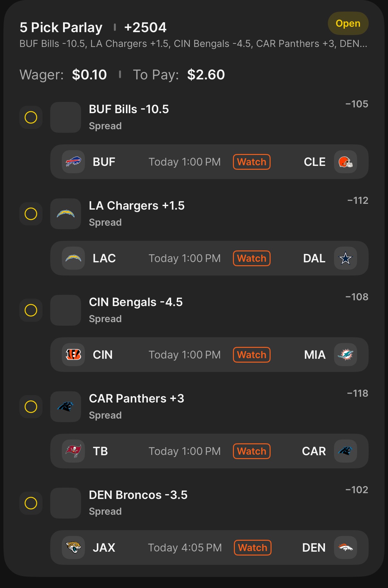Tap the Tampa Bay Buccaneers flag logo
This screenshot has height=588, width=388.
pyautogui.click(x=73, y=451)
